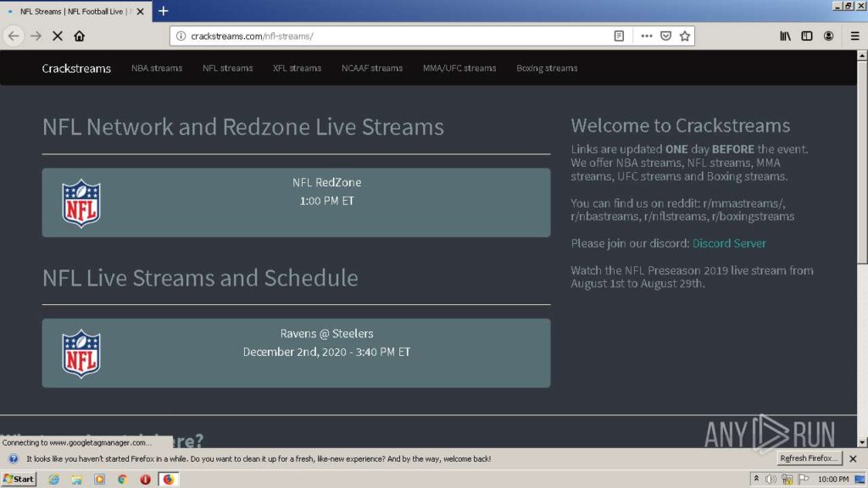Open NFL streams in navigation
Image resolution: width=868 pixels, height=488 pixels.
227,68
